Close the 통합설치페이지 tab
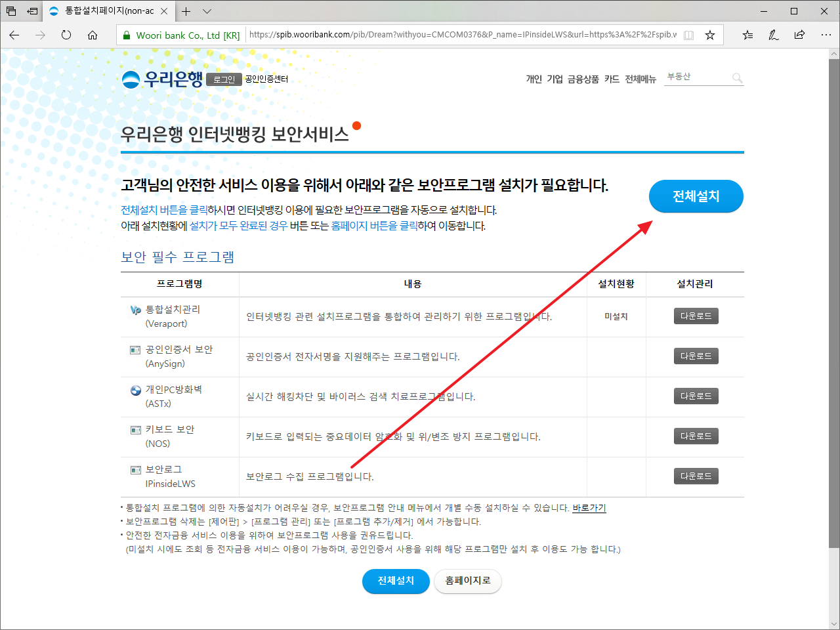The width and height of the screenshot is (840, 630). (x=164, y=11)
